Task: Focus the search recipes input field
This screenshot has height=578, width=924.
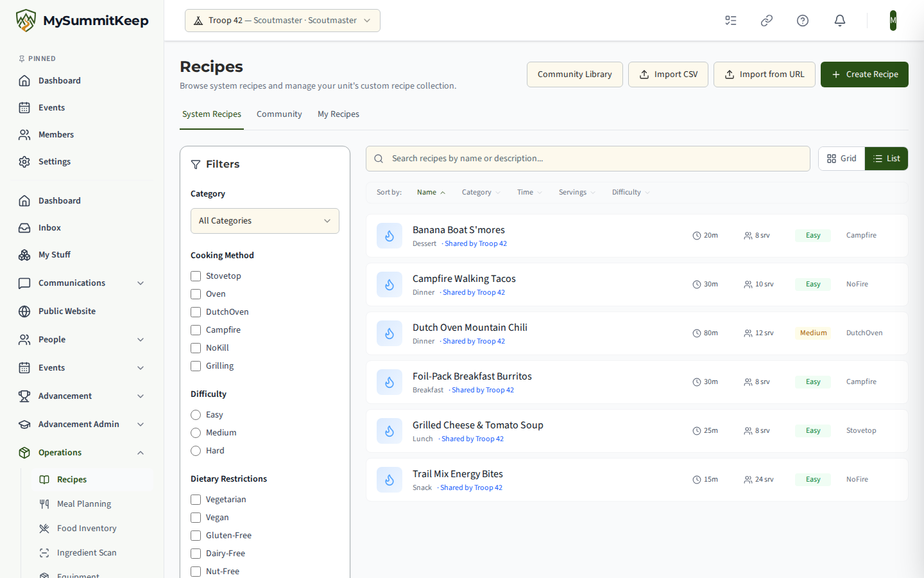Action: tap(588, 159)
